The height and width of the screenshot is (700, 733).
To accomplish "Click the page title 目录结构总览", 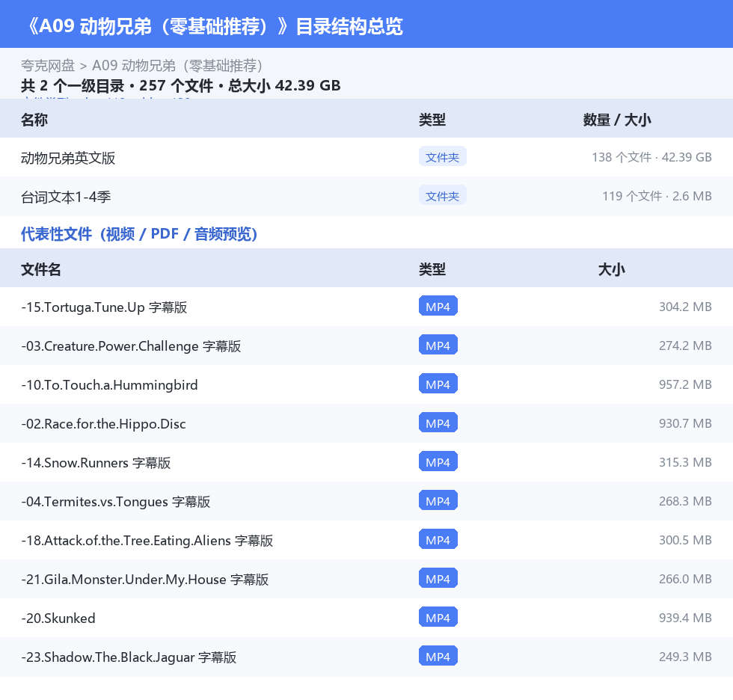I will [x=349, y=26].
